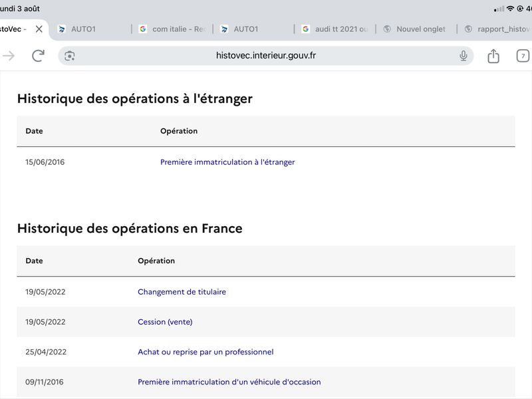
Task: Open Première immatriculation d'un véhicule d'occasion link
Action: [x=229, y=382]
